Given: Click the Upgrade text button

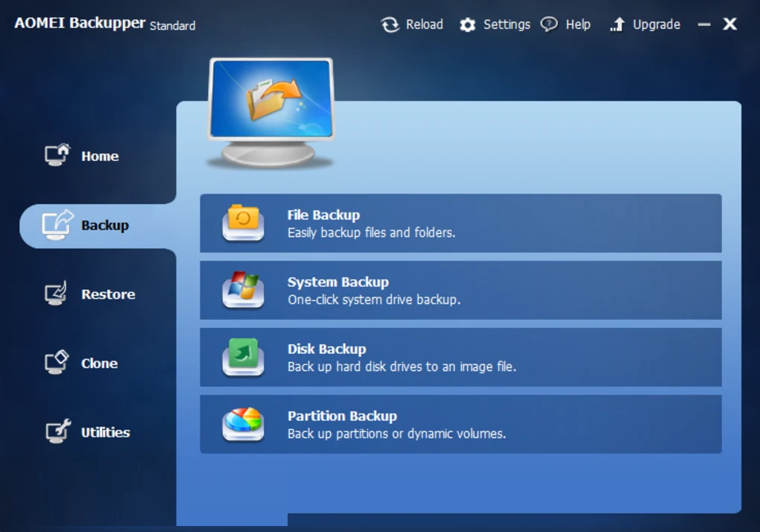Looking at the screenshot, I should [656, 25].
